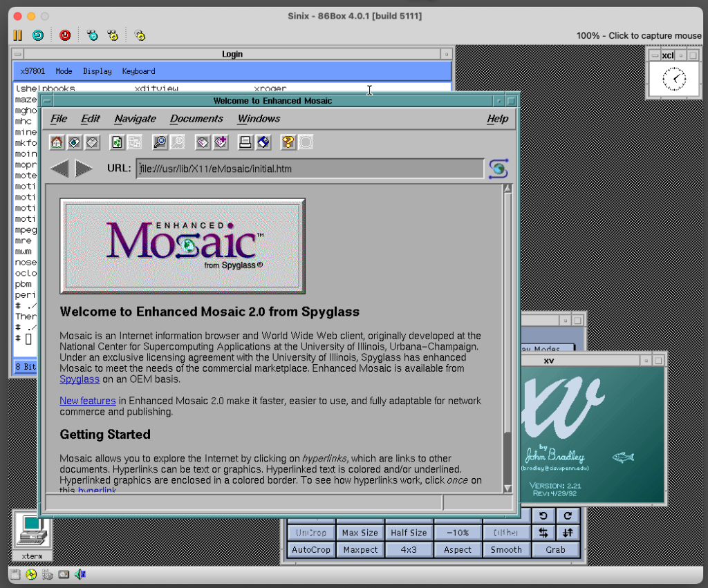This screenshot has width=708, height=588.
Task: Go forward with the right arrow button
Action: [84, 168]
